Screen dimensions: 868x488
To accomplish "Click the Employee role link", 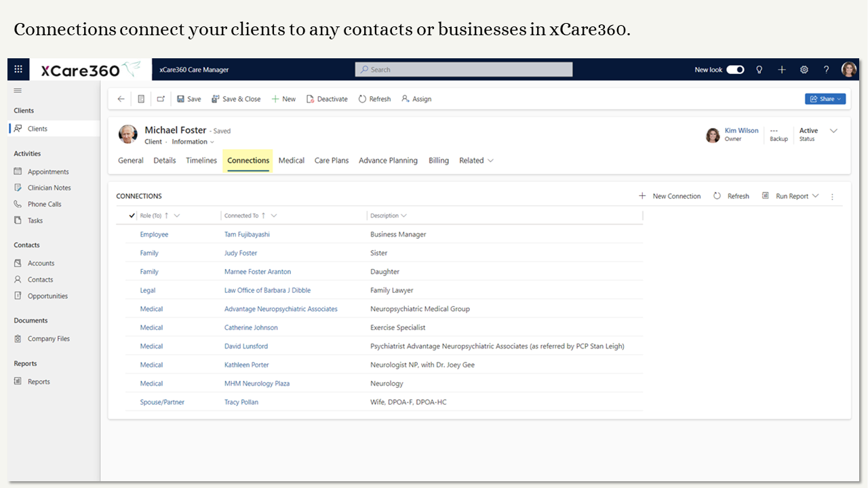I will pos(154,235).
